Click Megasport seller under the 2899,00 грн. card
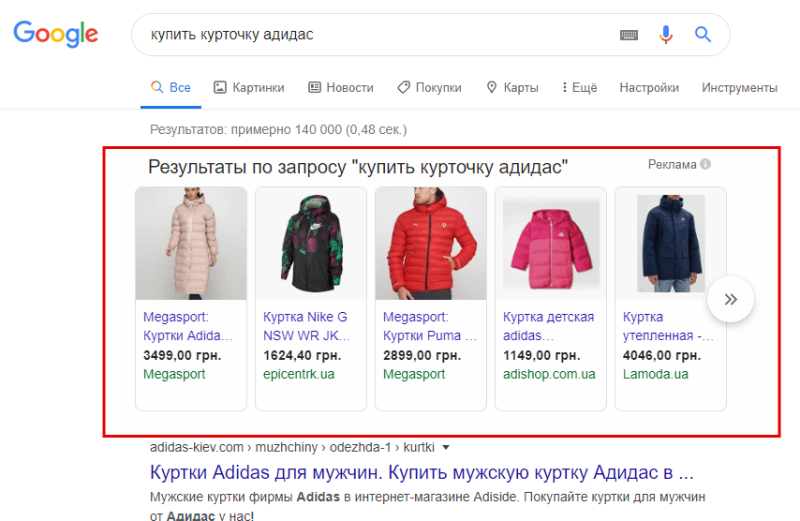The image size is (800, 521). (414, 374)
